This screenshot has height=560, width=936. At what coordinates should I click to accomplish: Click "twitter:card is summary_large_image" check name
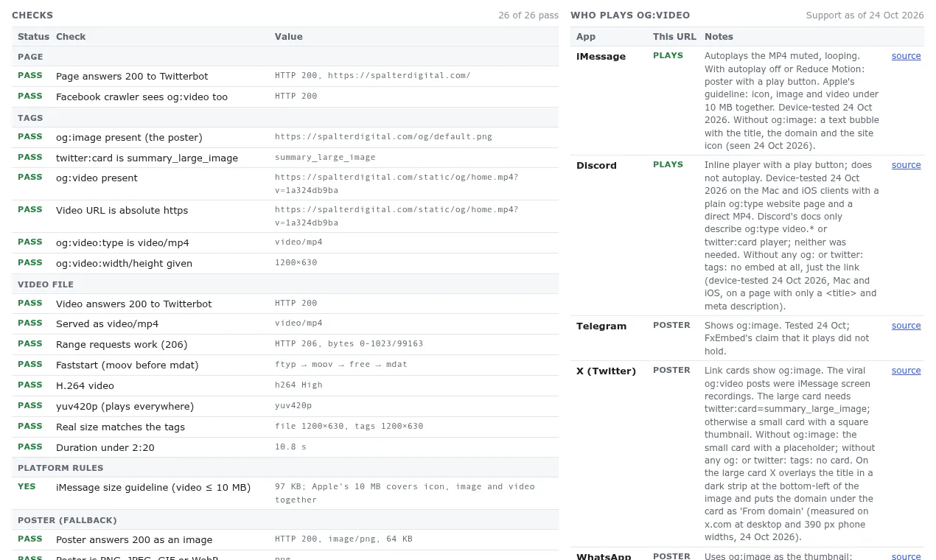147,158
